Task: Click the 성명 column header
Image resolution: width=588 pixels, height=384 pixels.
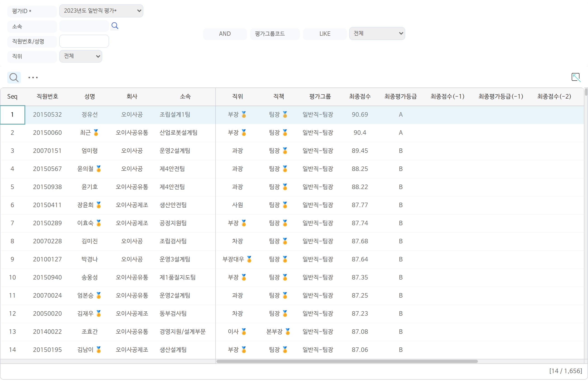Action: (90, 97)
